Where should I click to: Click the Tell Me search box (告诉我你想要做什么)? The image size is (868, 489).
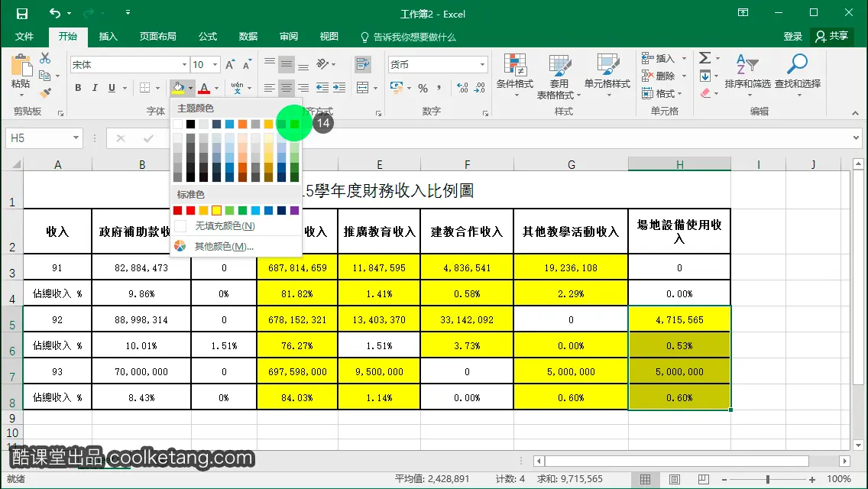(408, 37)
